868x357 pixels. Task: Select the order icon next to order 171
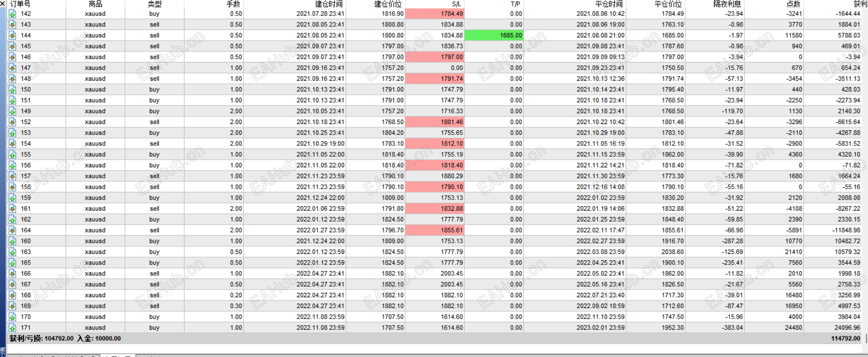tap(12, 328)
